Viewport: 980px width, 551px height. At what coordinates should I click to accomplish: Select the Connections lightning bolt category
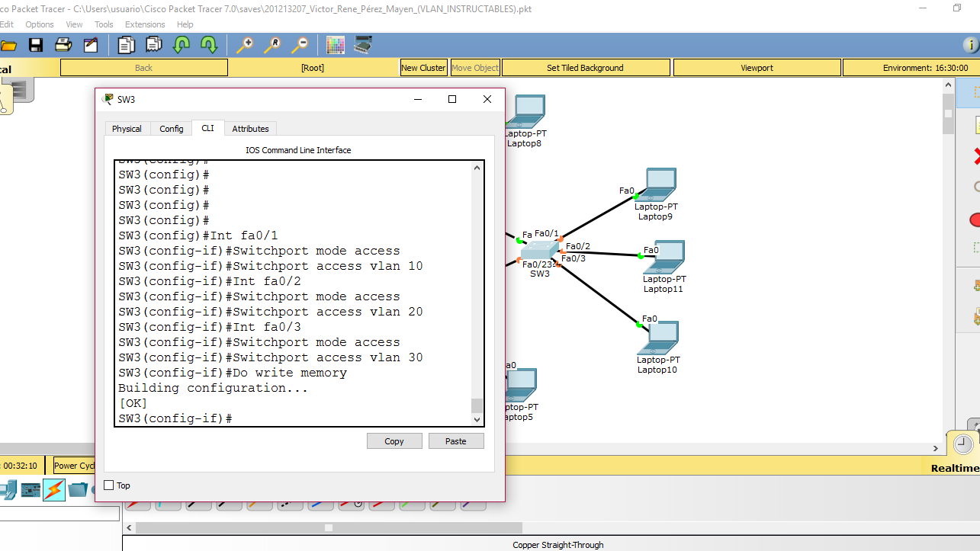[53, 489]
